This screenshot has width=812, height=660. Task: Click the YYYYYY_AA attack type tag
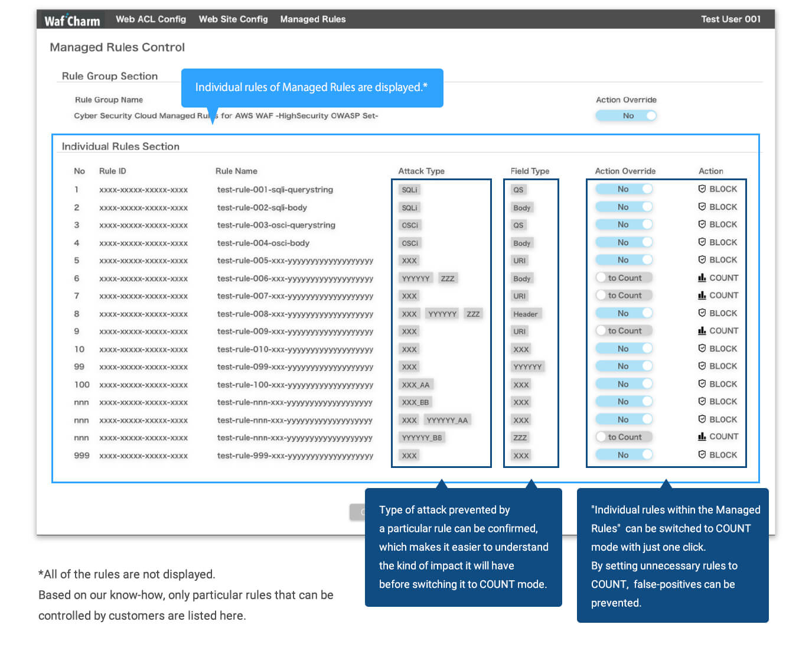[447, 420]
